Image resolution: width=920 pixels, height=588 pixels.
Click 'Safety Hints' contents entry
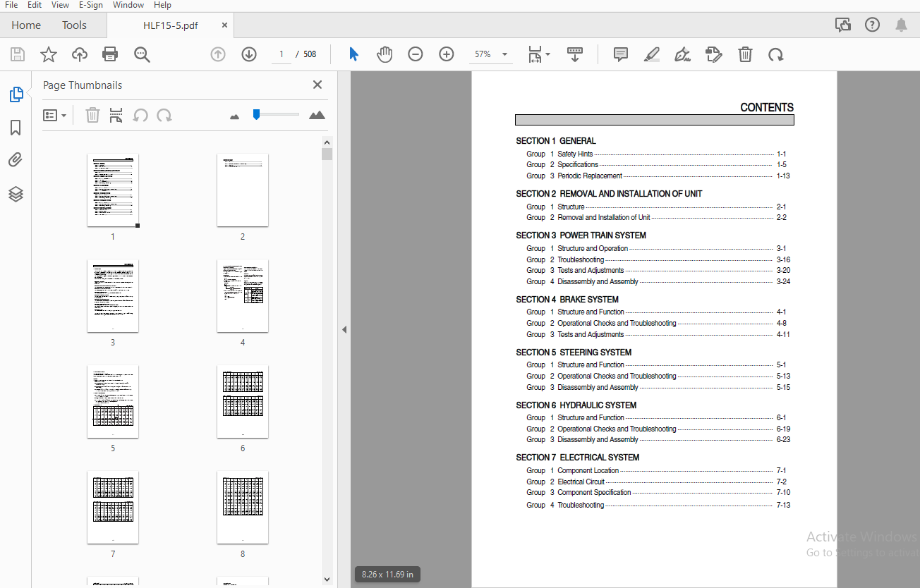tap(575, 154)
